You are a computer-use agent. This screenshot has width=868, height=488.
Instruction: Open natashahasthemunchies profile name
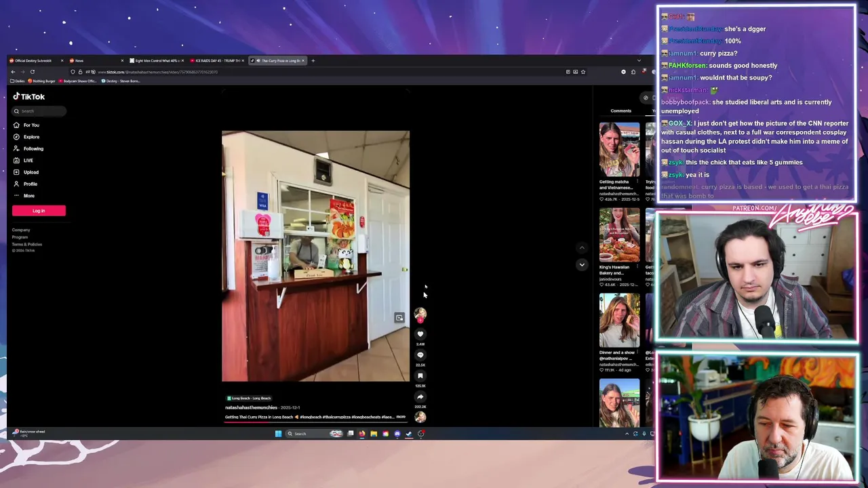(251, 407)
